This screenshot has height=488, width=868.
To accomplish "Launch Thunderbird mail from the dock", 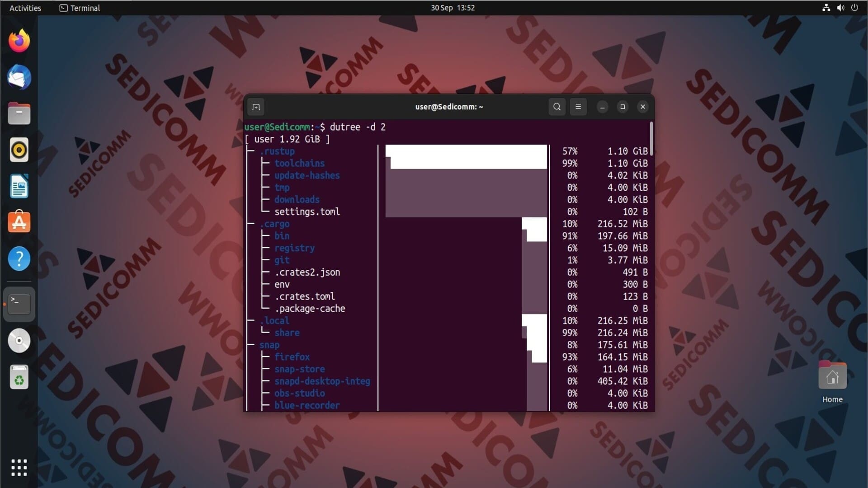I will click(x=19, y=77).
